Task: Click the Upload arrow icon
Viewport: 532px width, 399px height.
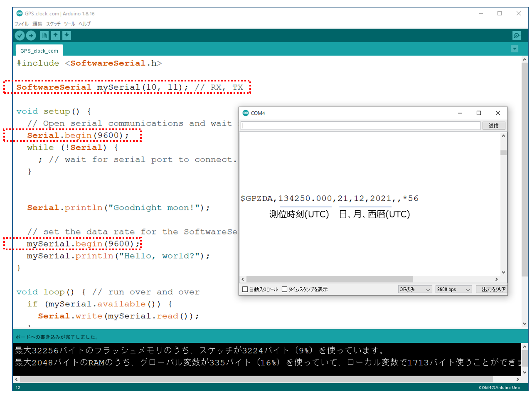Action: point(31,35)
